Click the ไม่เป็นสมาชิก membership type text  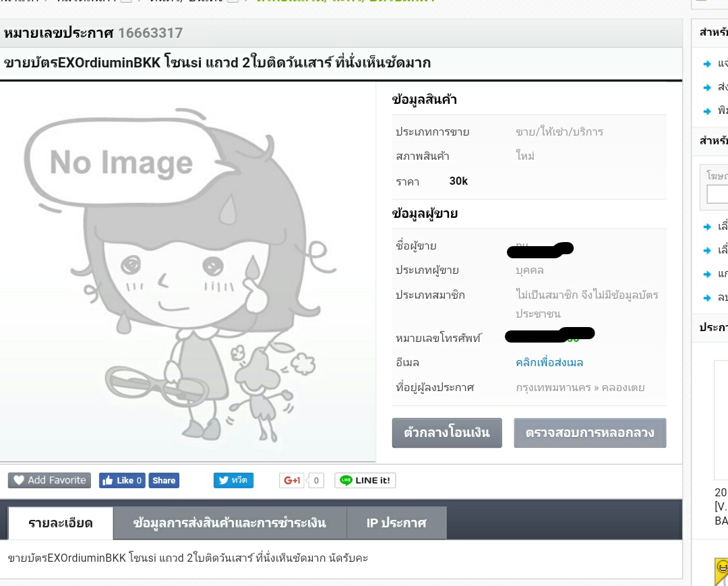tap(587, 304)
